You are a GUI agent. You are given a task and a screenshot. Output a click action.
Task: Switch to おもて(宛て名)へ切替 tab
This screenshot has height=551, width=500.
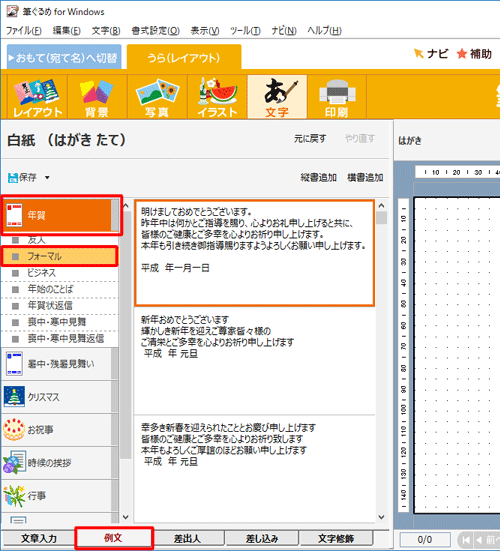point(64,57)
